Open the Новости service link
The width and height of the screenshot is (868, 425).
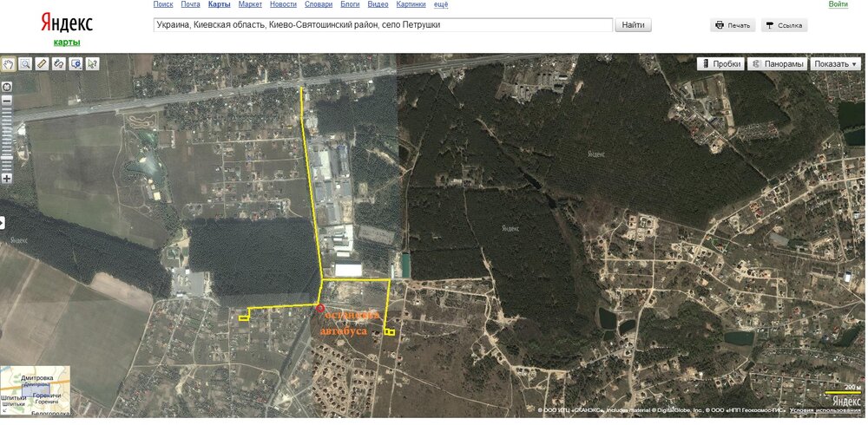click(284, 4)
